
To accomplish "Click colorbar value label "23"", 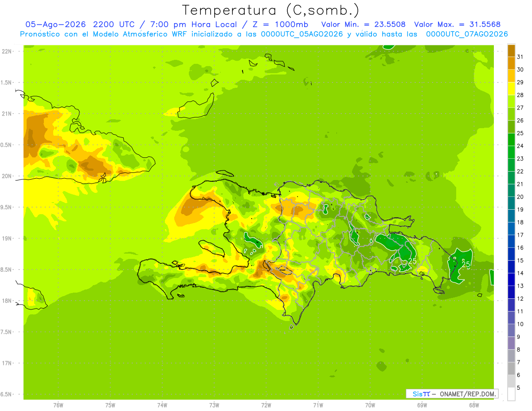I will tap(520, 159).
